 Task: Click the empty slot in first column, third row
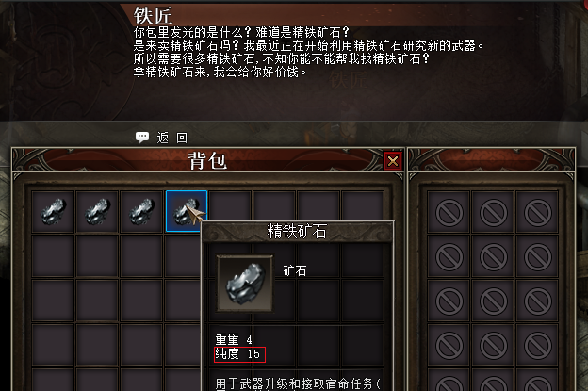[x=53, y=301]
